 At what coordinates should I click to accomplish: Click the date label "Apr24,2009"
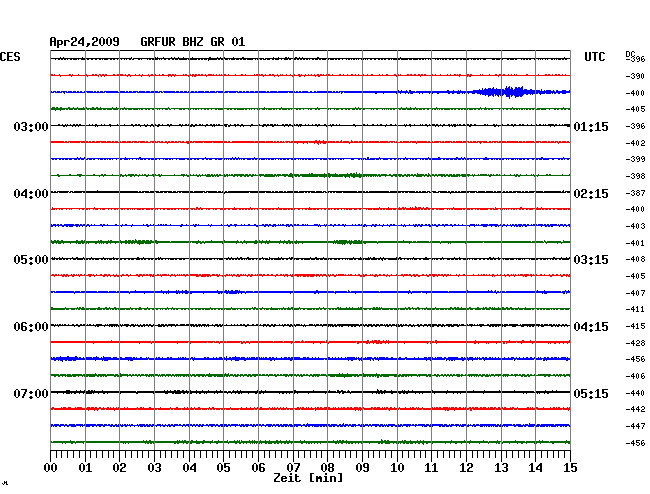84,42
